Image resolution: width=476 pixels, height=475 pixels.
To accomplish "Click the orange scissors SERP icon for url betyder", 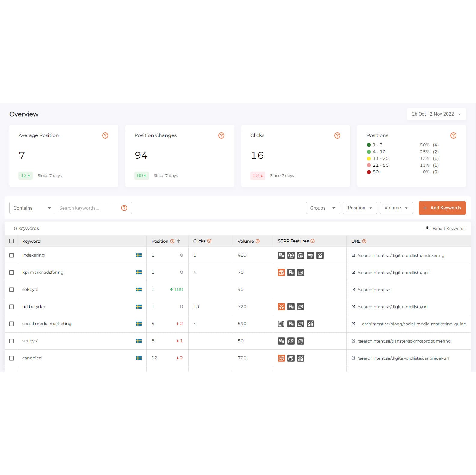I will 281,307.
